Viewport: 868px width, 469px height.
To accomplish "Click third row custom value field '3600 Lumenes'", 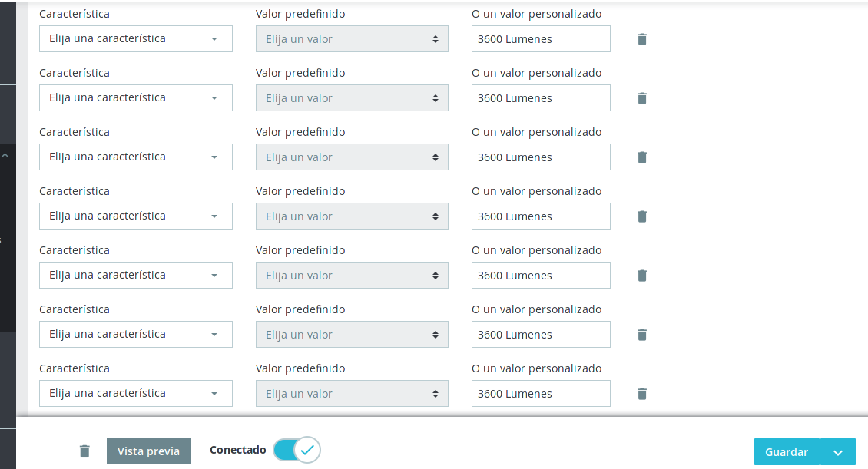I will pos(541,157).
